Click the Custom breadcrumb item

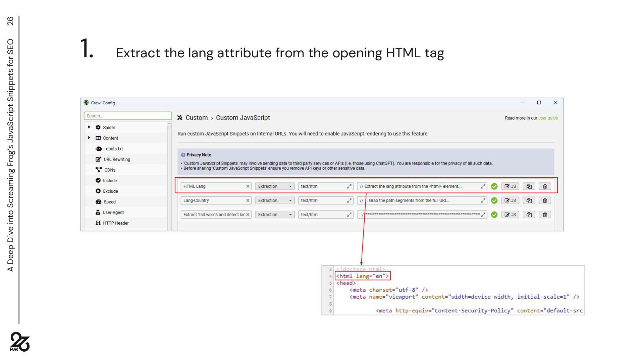tap(197, 118)
